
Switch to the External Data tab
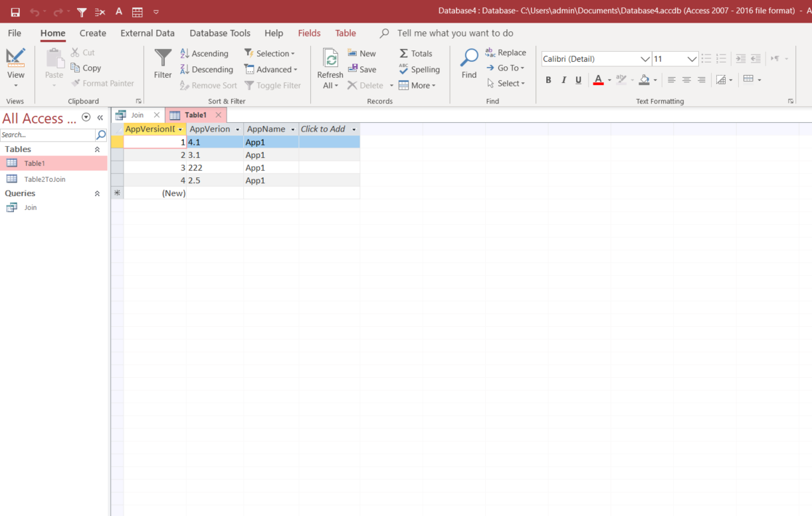coord(148,33)
